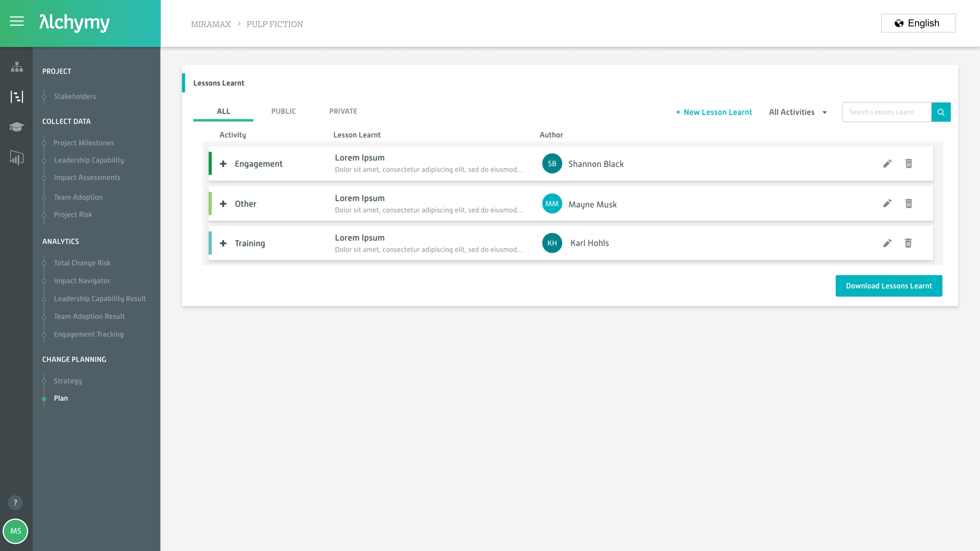This screenshot has width=980, height=551.
Task: Click the organization hierarchy sidebar icon
Action: click(17, 67)
